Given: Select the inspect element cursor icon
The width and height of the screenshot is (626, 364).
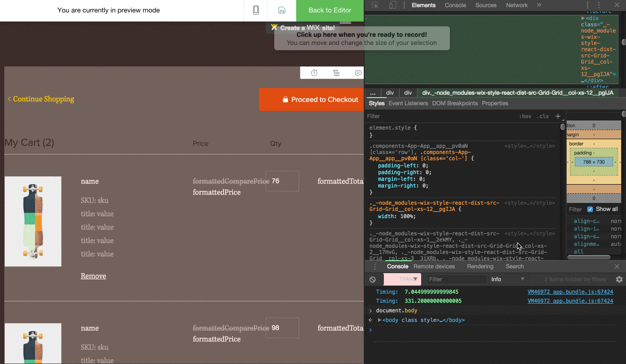Looking at the screenshot, I should click(375, 5).
